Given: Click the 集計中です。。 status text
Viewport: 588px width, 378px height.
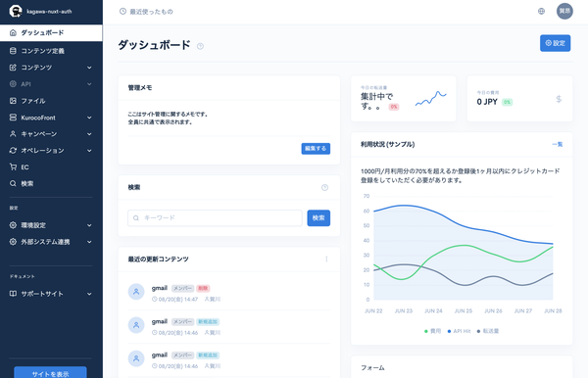Looking at the screenshot, I should (x=377, y=101).
